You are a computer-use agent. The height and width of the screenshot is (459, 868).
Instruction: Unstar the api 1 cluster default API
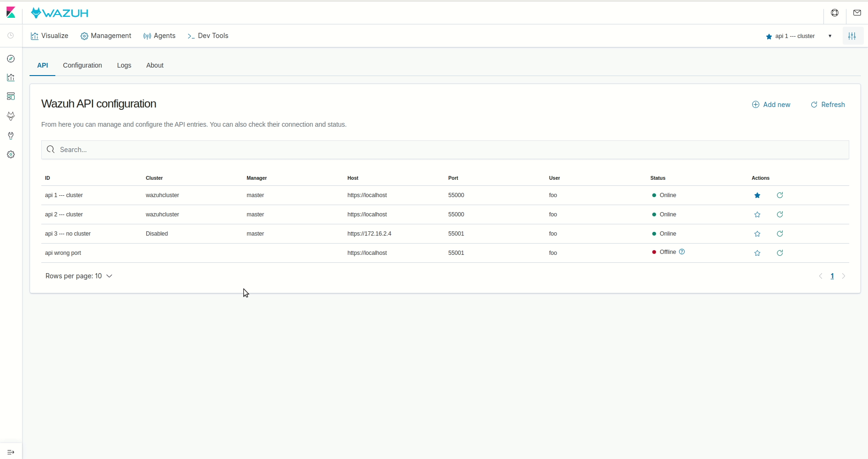[x=757, y=195]
